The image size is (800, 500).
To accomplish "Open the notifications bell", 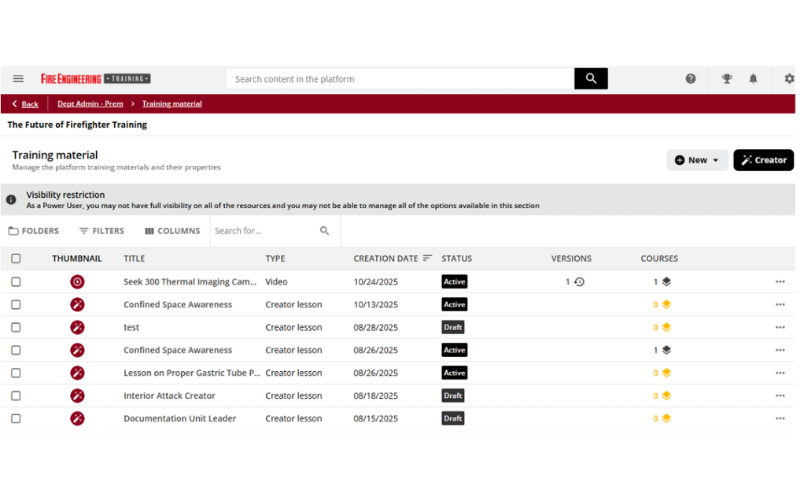I will point(753,79).
